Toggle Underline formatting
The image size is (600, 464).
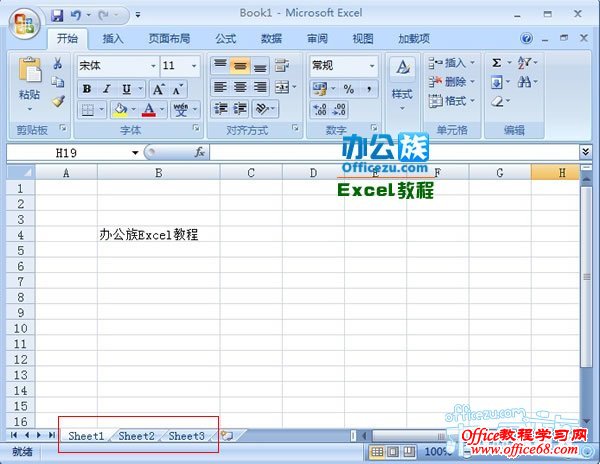126,89
